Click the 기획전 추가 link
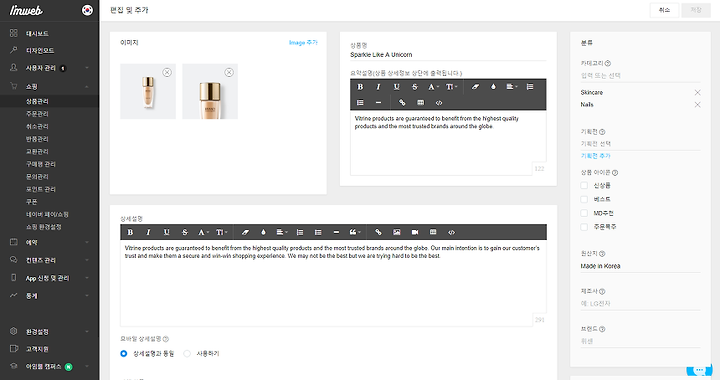This screenshot has height=380, width=720. pyautogui.click(x=596, y=156)
